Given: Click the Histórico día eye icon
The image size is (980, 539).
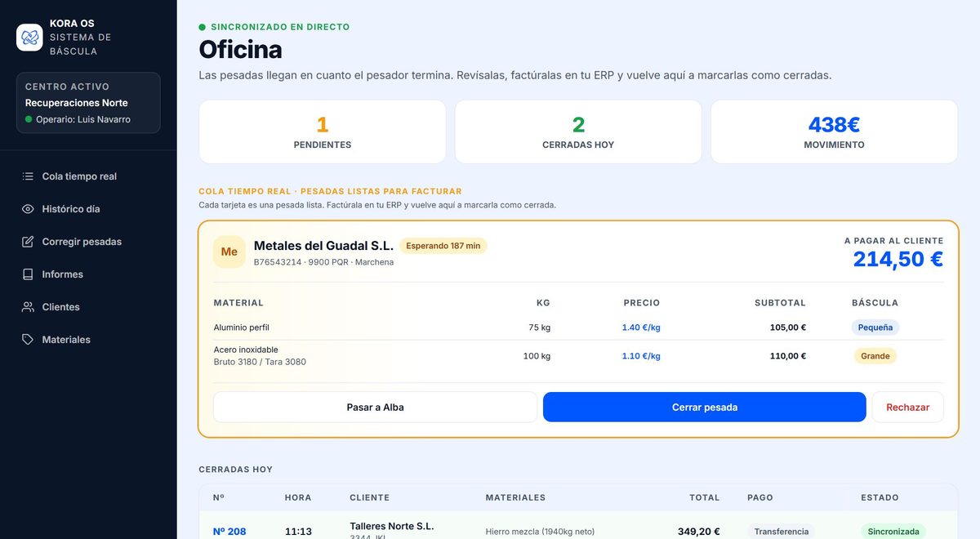Looking at the screenshot, I should click(28, 209).
